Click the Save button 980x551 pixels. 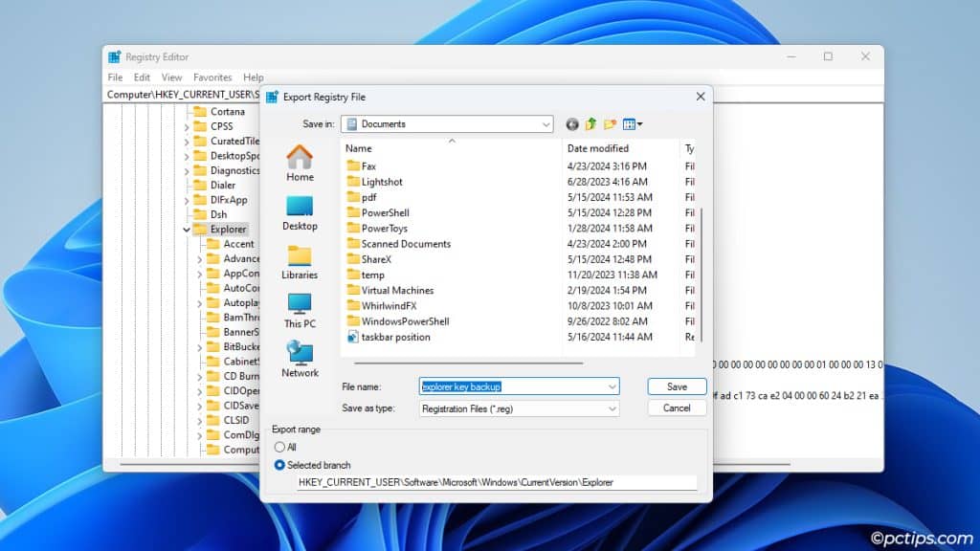(x=676, y=386)
